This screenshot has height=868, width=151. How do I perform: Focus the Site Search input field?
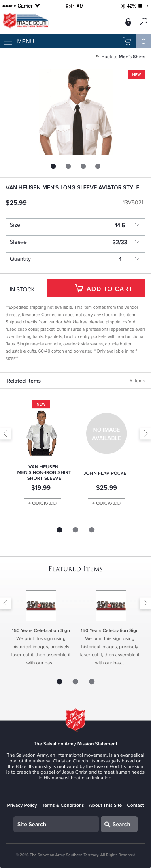[x=56, y=824]
